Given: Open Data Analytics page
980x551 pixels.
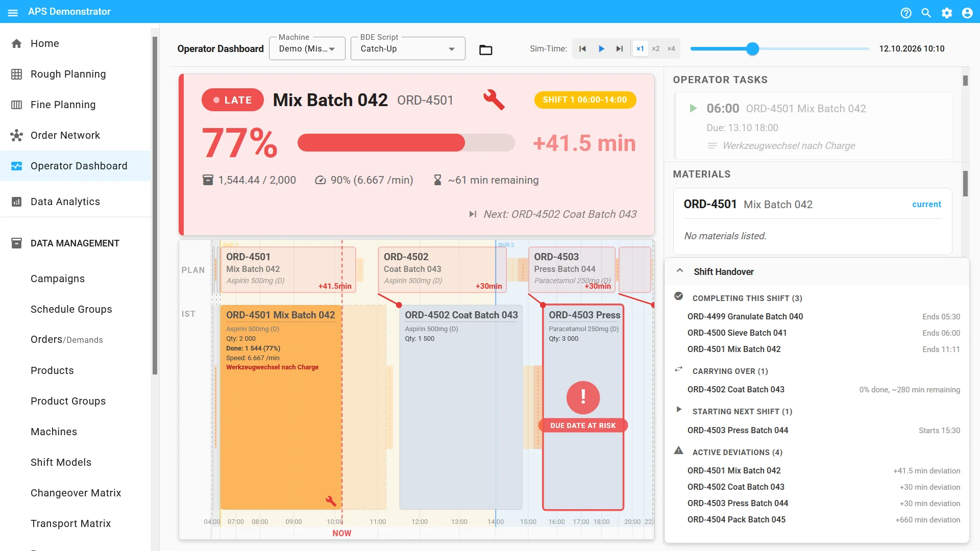Looking at the screenshot, I should point(76,202).
